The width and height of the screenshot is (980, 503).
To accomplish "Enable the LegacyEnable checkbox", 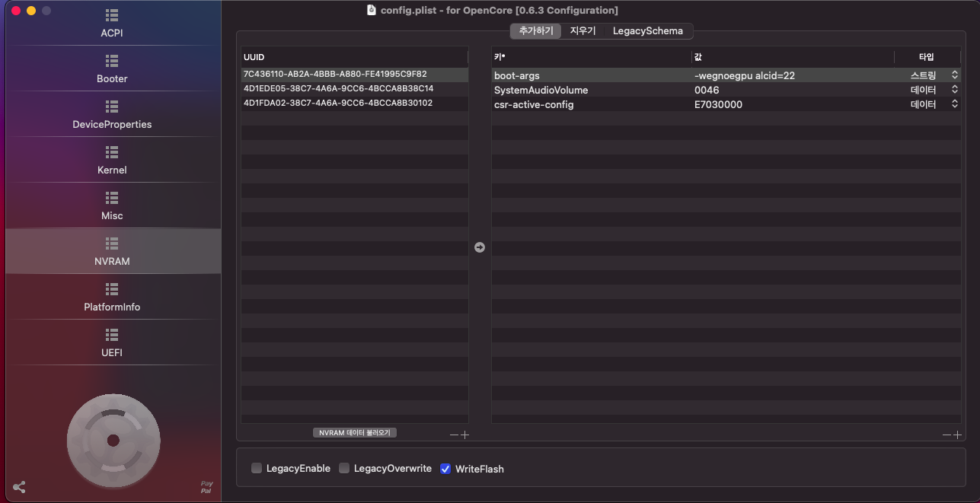I will pyautogui.click(x=257, y=468).
